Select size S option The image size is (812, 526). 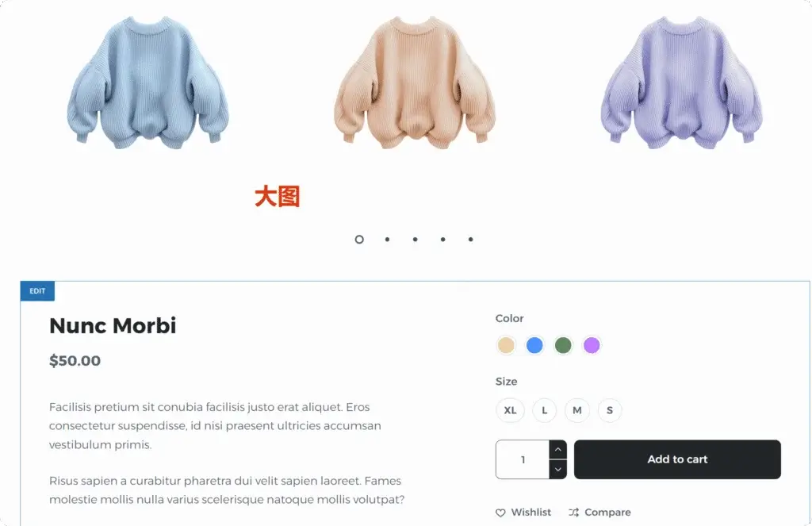[610, 410]
